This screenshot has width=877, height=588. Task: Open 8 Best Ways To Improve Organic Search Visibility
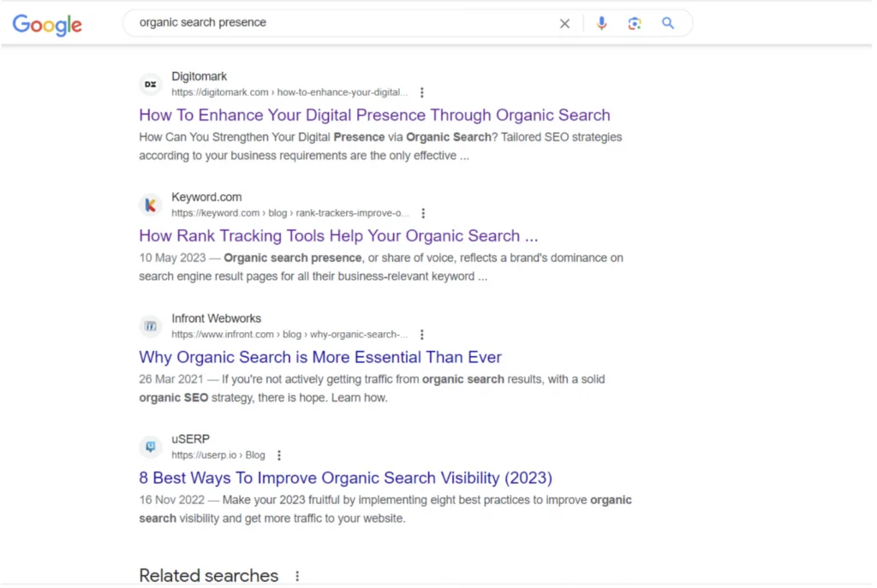click(346, 478)
